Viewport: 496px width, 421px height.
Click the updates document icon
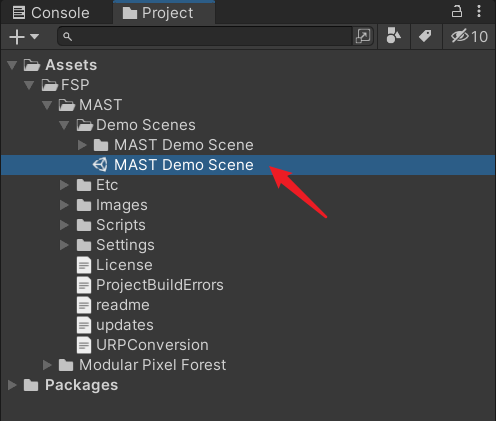coord(84,325)
